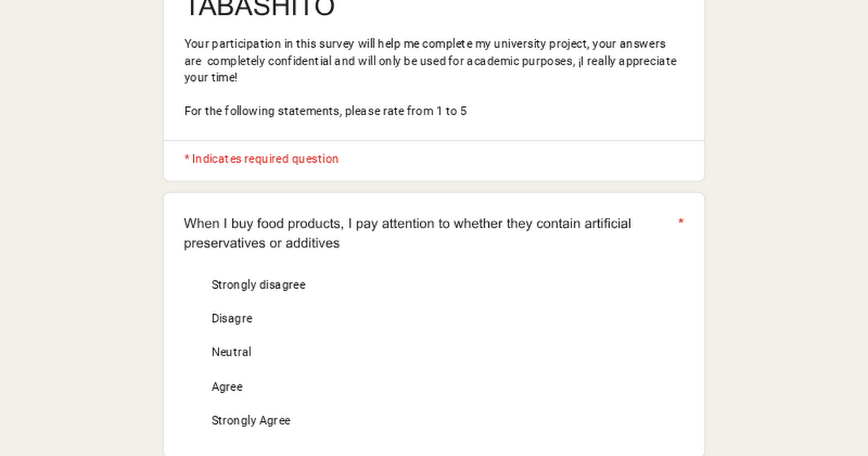Click "preservatives or additives" in the question
The width and height of the screenshot is (868, 456).
tap(262, 243)
